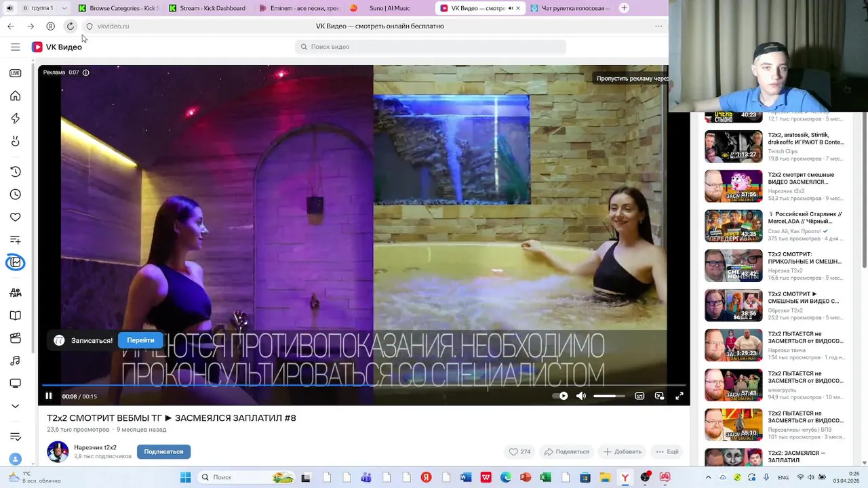This screenshot has height=488, width=868.
Task: Open the checklist icon in sidebar
Action: point(15,436)
